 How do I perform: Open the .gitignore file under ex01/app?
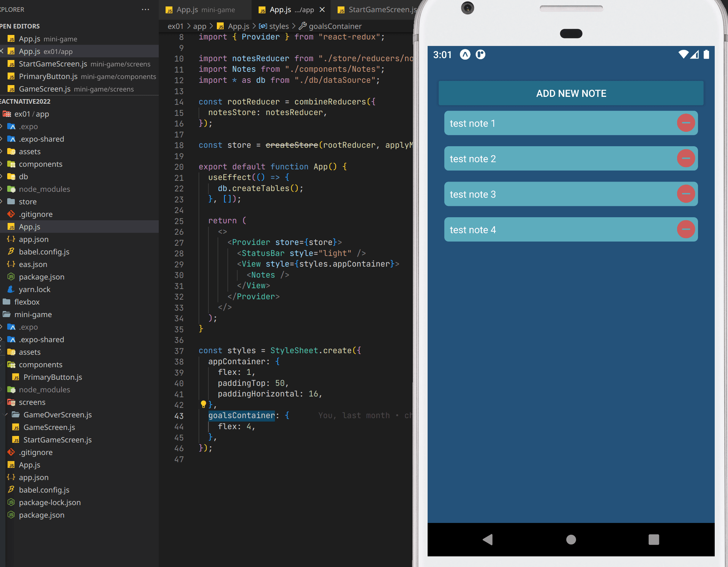pos(79,214)
